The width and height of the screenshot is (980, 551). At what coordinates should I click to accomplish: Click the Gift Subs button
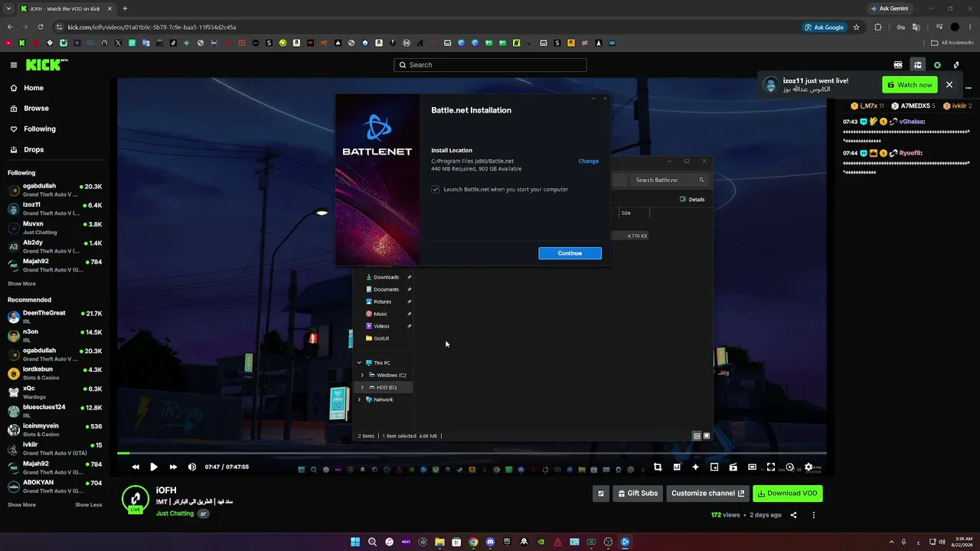pos(638,494)
